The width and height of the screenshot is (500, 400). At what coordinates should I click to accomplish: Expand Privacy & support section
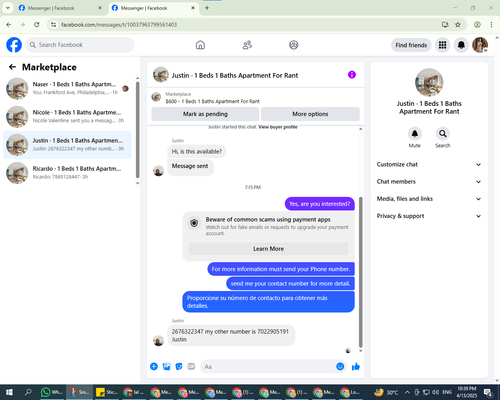pos(429,216)
